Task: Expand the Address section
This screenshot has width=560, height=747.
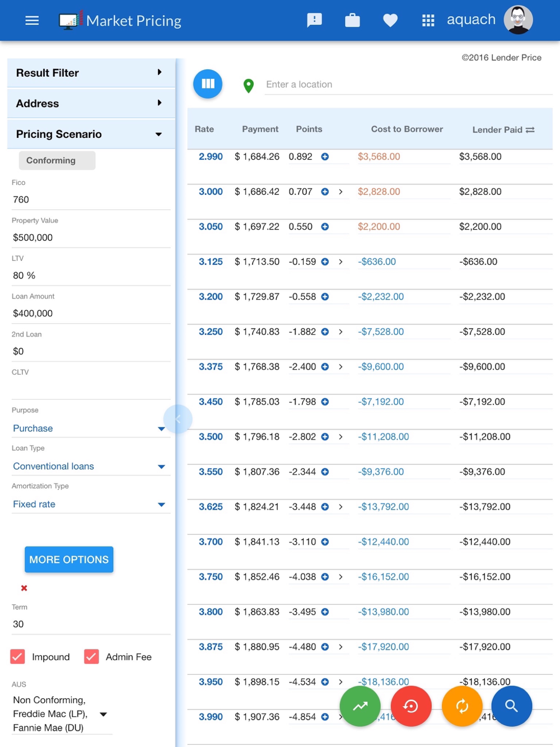Action: [x=90, y=104]
